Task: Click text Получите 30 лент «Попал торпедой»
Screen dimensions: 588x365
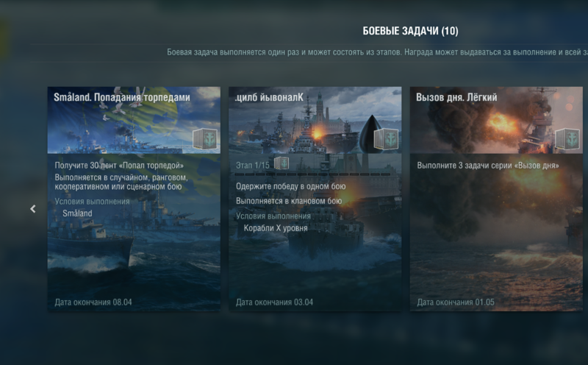Action: [119, 166]
